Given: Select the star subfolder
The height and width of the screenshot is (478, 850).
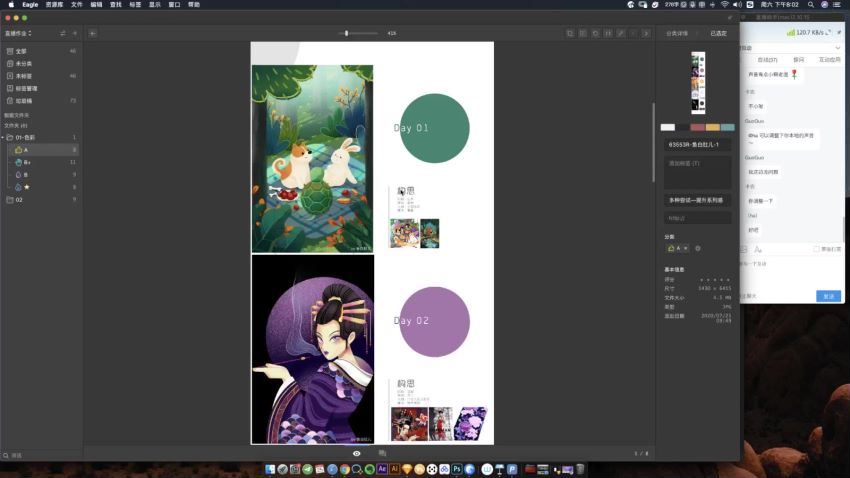Looking at the screenshot, I should 43,188.
